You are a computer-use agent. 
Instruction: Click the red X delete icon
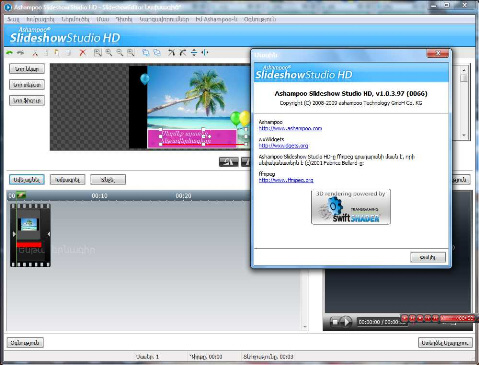click(x=83, y=53)
